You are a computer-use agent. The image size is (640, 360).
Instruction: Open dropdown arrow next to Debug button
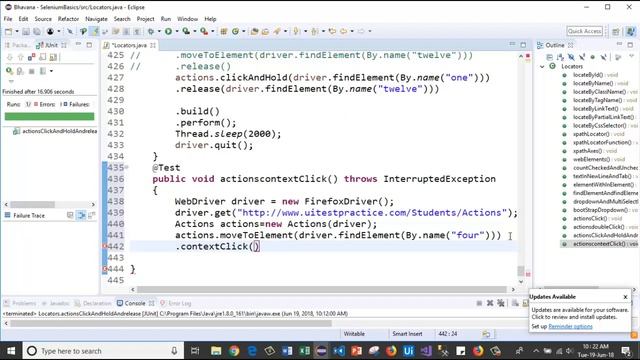(x=159, y=31)
